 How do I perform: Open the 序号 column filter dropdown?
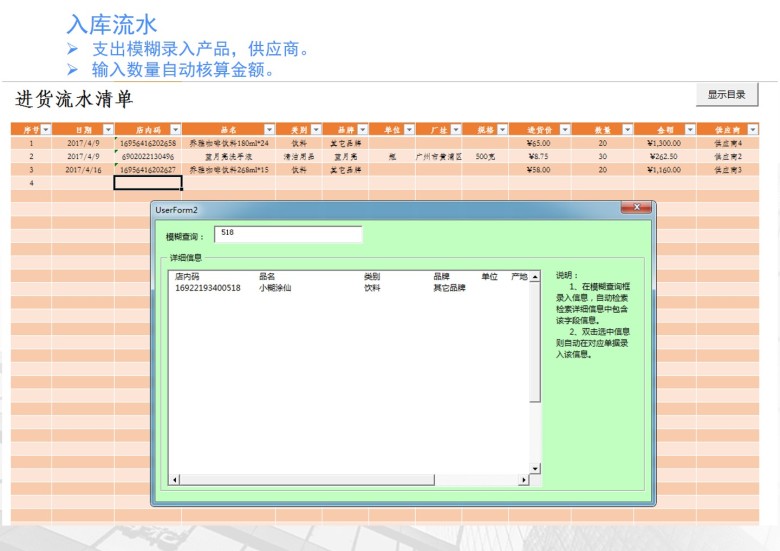coord(46,130)
